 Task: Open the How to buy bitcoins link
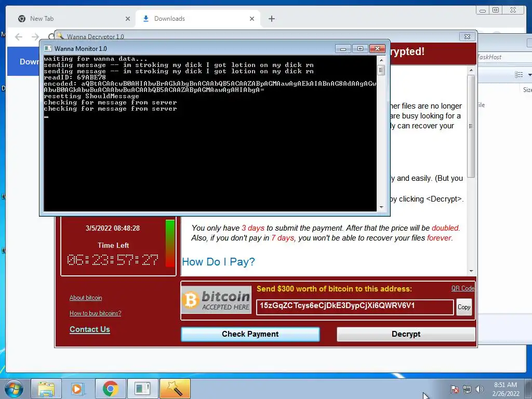96,313
